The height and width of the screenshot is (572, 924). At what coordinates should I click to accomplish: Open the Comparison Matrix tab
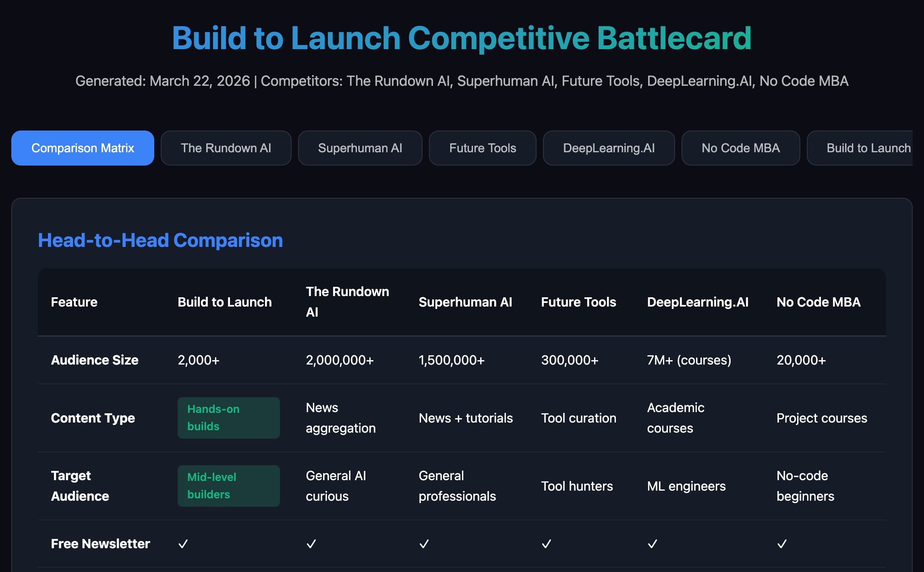pos(83,148)
